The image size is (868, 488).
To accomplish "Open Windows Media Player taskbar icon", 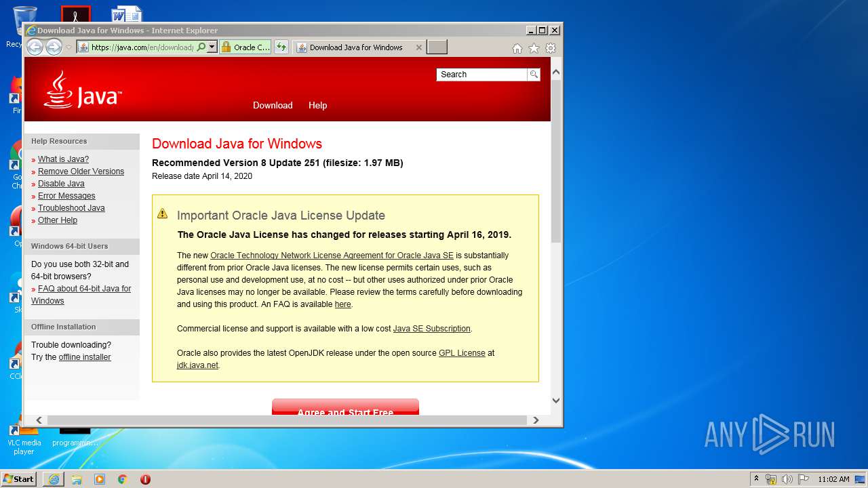I will pyautogui.click(x=100, y=479).
